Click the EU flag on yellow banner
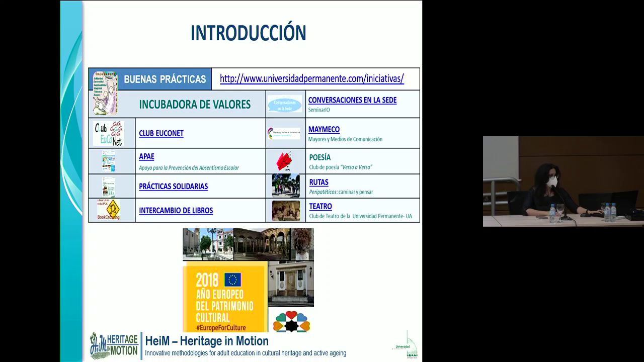 click(x=232, y=280)
